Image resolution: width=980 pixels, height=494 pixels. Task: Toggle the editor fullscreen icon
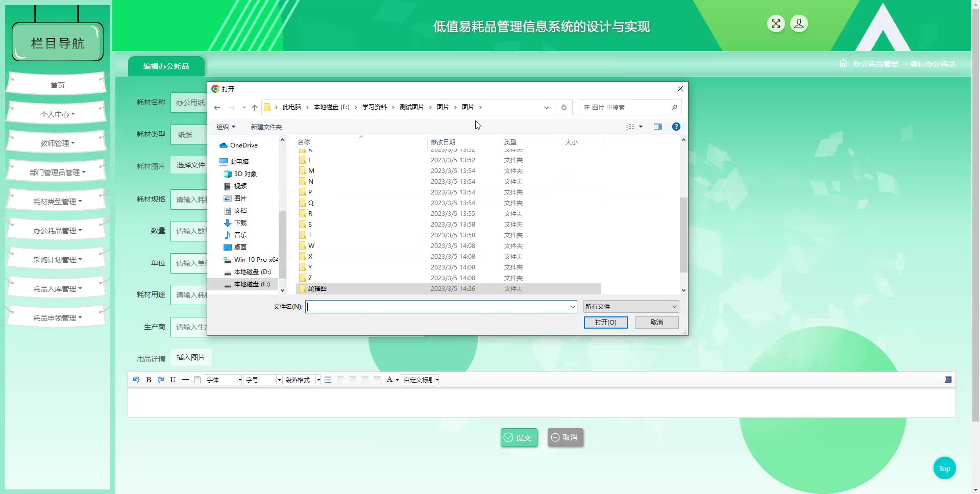click(948, 380)
